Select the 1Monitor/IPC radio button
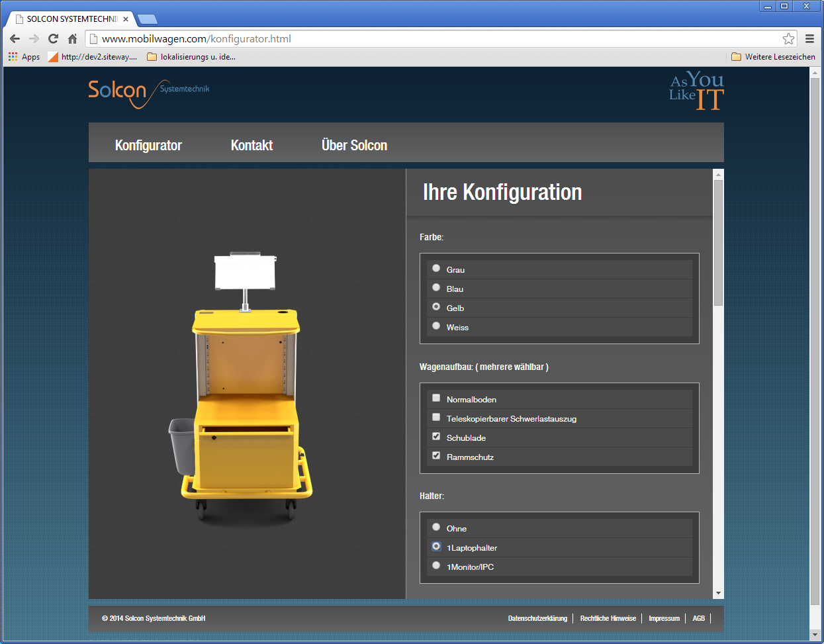824x644 pixels. point(436,565)
